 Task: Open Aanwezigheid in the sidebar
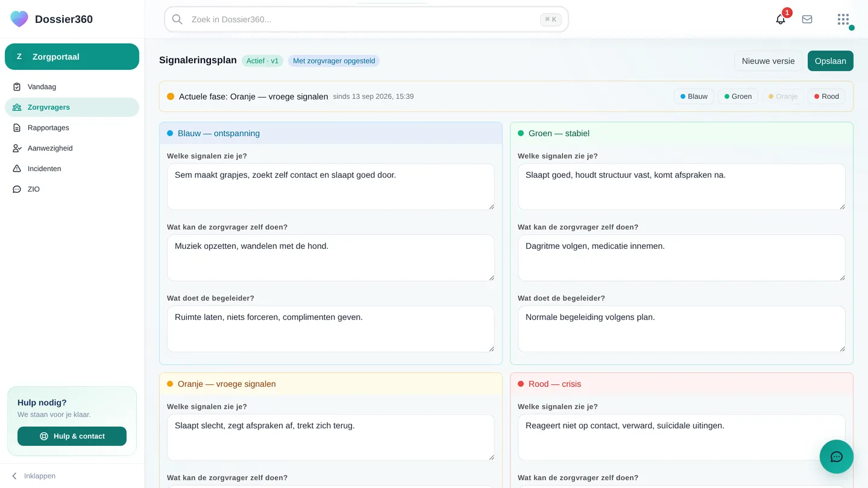pos(72,148)
